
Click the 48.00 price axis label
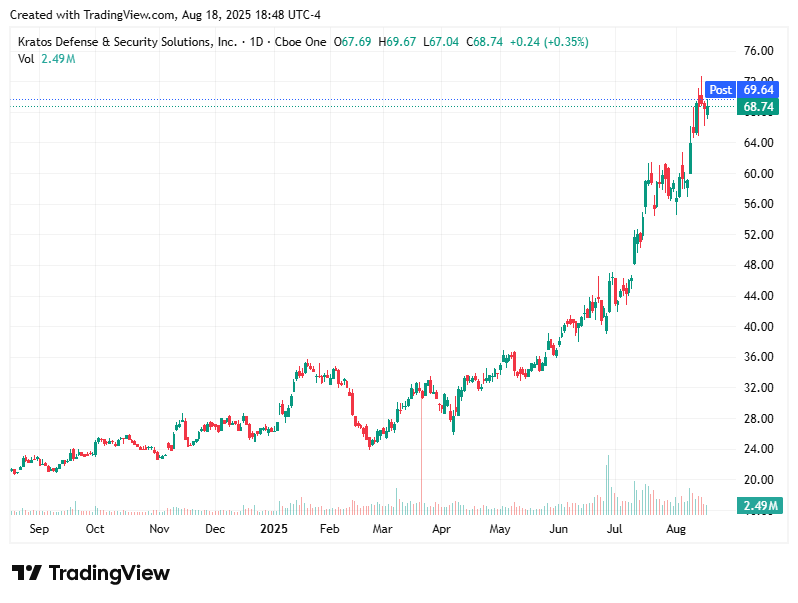pos(758,265)
